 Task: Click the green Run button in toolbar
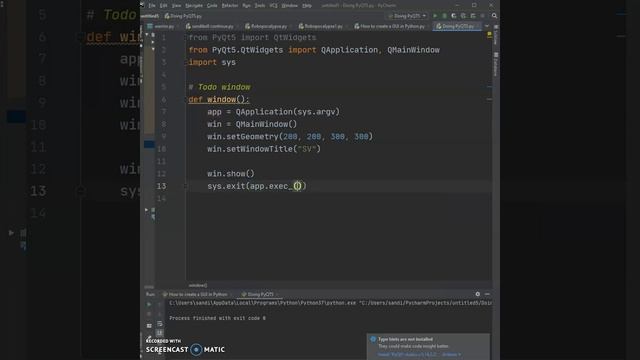point(435,16)
